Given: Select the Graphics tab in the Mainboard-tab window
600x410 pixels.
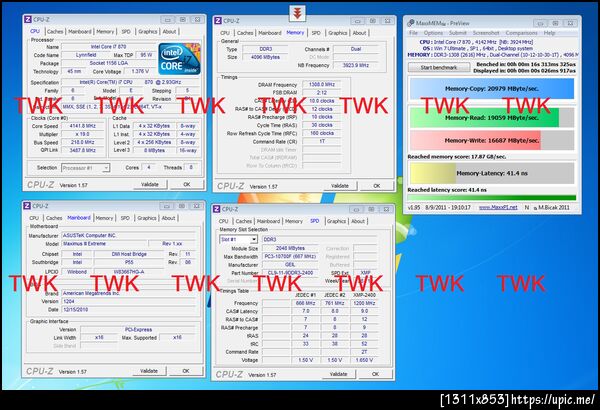Looking at the screenshot, I should pyautogui.click(x=147, y=218).
